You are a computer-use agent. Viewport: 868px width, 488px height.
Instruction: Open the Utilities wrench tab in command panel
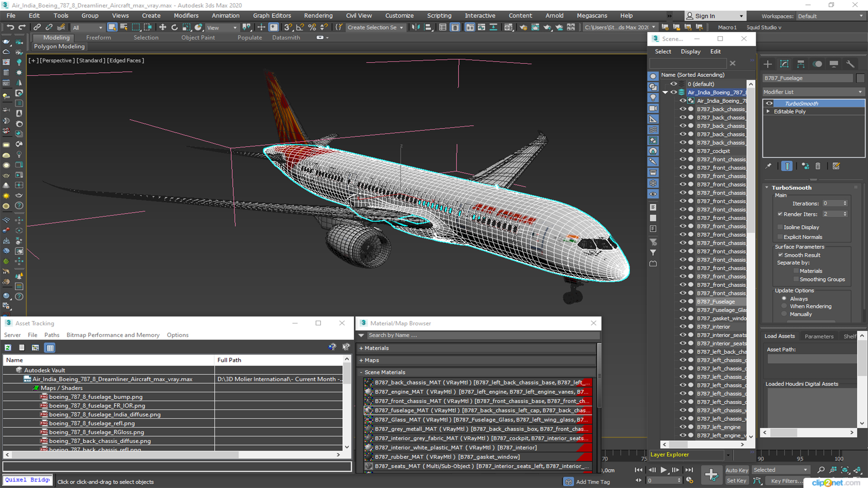tap(850, 64)
